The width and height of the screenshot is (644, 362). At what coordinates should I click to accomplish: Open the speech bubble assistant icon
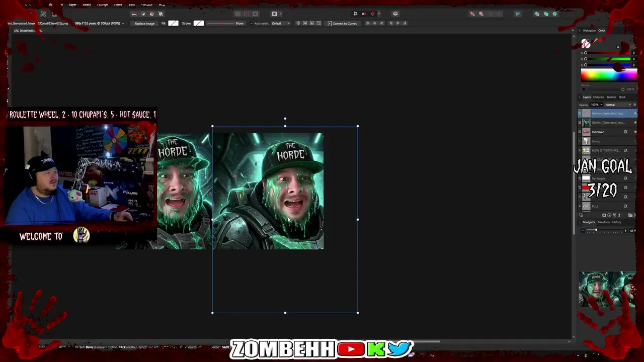(395, 14)
